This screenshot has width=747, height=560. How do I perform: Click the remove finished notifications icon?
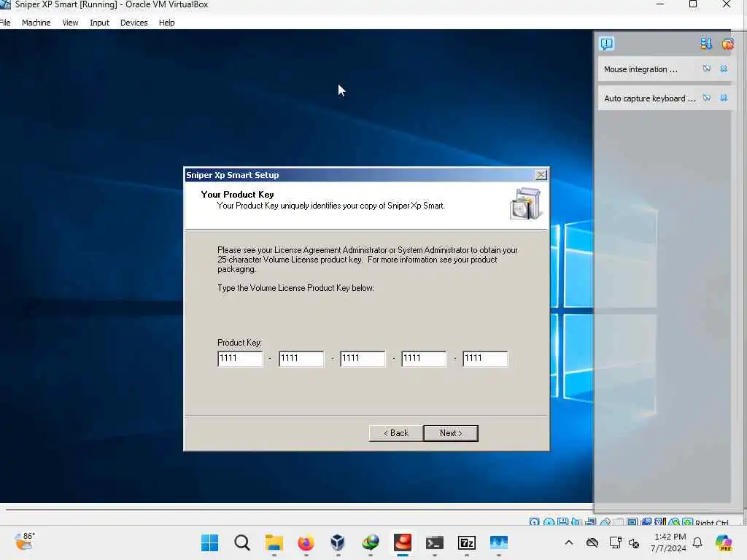click(727, 44)
